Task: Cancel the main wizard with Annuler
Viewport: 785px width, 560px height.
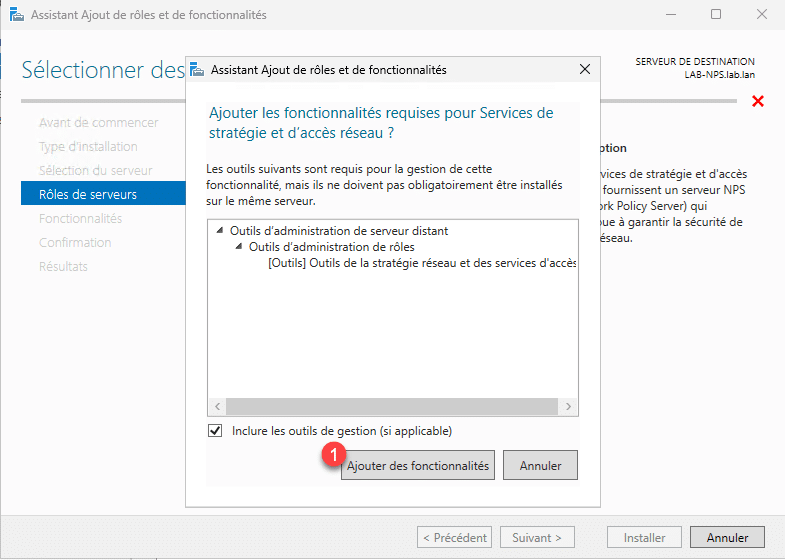Action: [x=727, y=537]
